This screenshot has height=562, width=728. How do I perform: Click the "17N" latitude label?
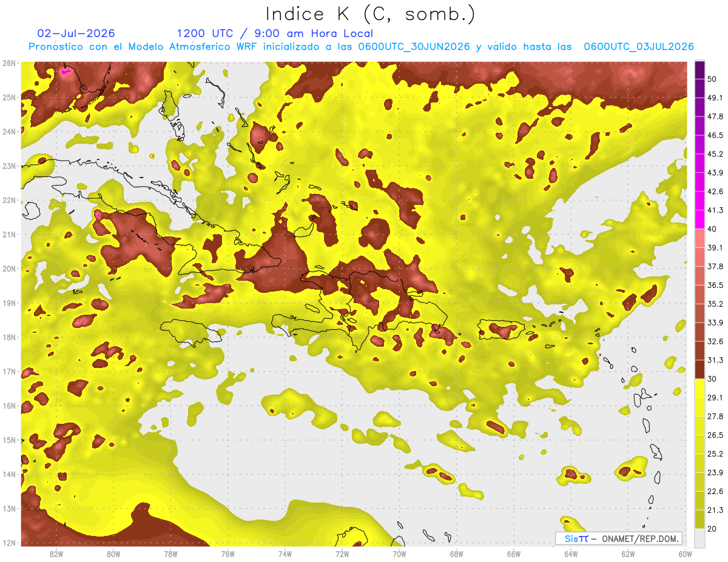[x=9, y=371]
